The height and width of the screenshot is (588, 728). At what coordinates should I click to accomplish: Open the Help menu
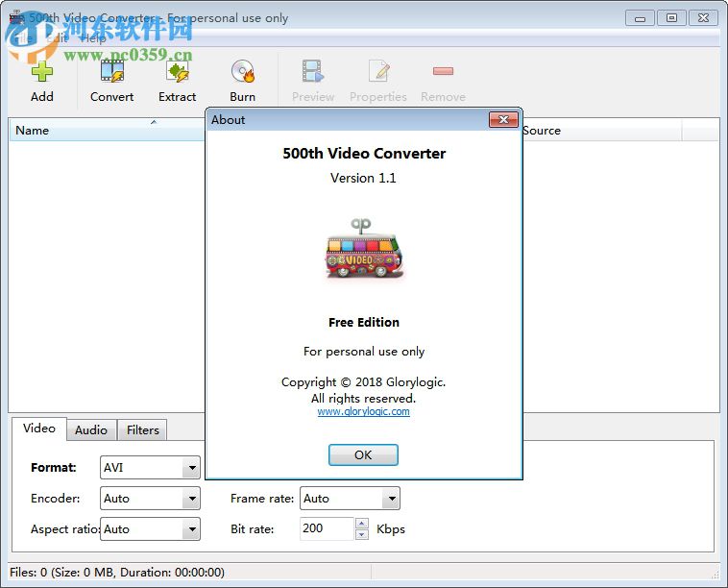(x=93, y=38)
